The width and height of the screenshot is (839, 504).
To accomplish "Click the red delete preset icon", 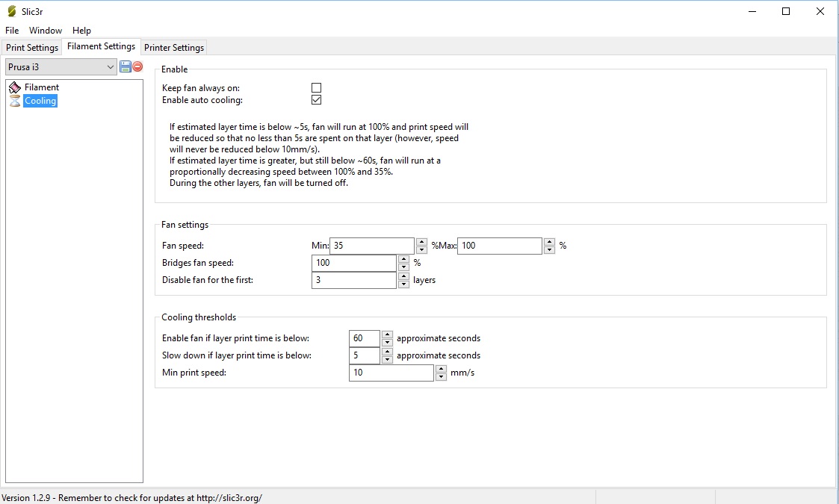I will (x=137, y=67).
